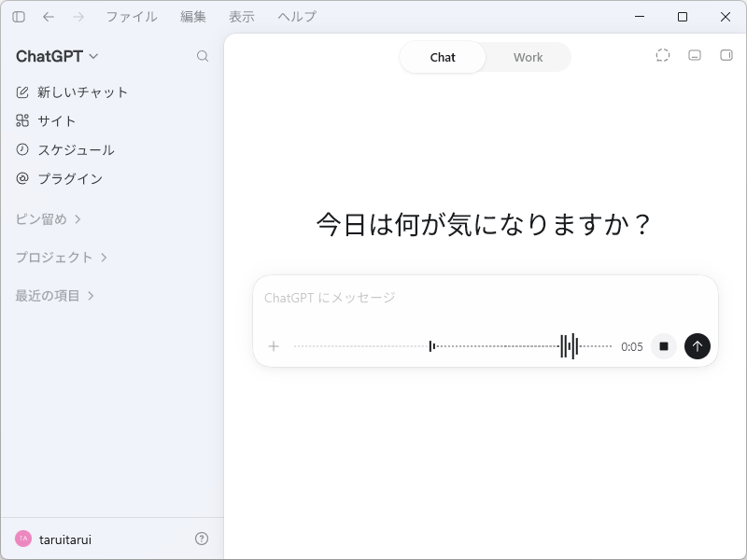The width and height of the screenshot is (747, 560).
Task: Toggle the sidebar panel icon
Action: pos(19,17)
